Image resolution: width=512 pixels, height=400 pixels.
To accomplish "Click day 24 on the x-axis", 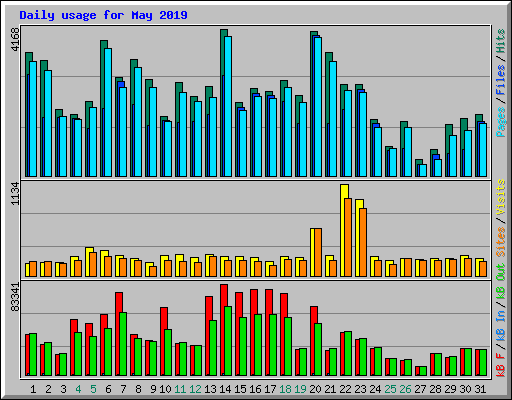I will point(375,389).
